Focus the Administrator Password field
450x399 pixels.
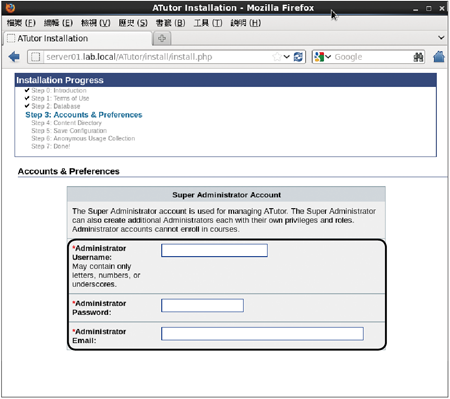pos(202,305)
